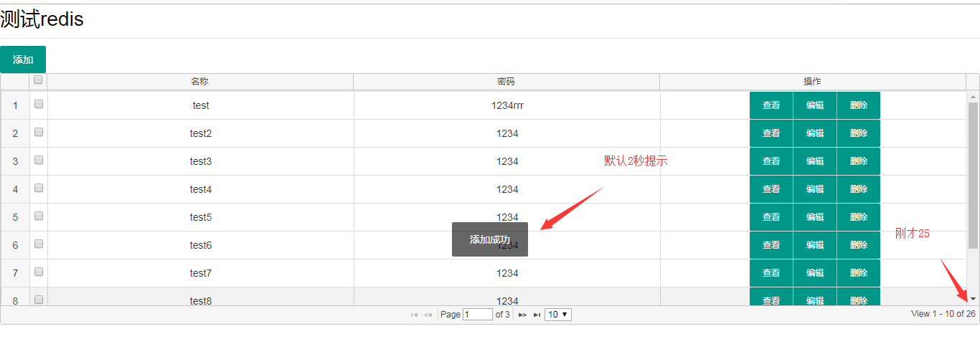Viewport: 980px width, 339px height.
Task: Click 编辑 for row test5
Action: [815, 217]
